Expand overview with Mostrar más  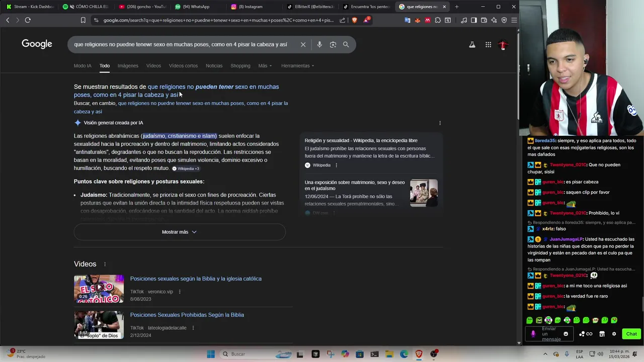tap(180, 232)
